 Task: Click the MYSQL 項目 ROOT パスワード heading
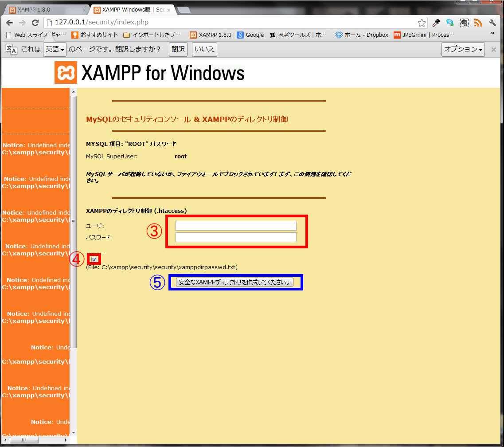click(x=131, y=144)
